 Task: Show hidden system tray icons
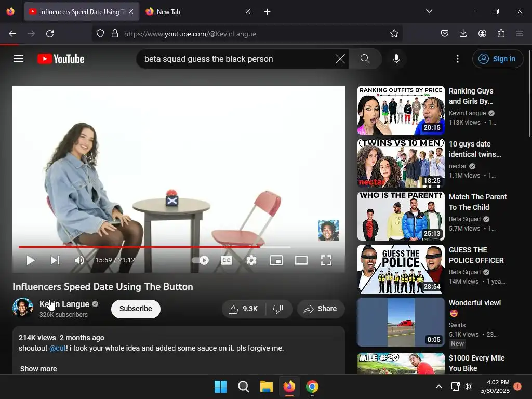(438, 387)
